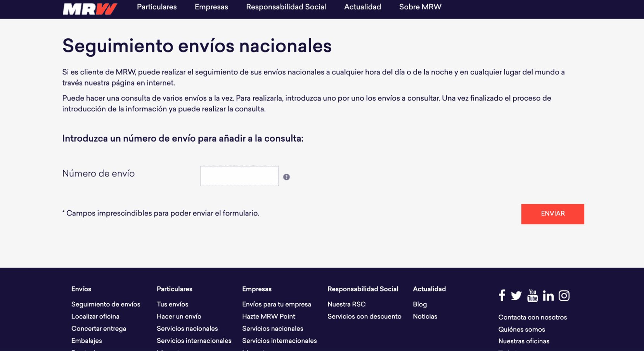
Task: Open Tus envíos footer link
Action: coord(173,304)
